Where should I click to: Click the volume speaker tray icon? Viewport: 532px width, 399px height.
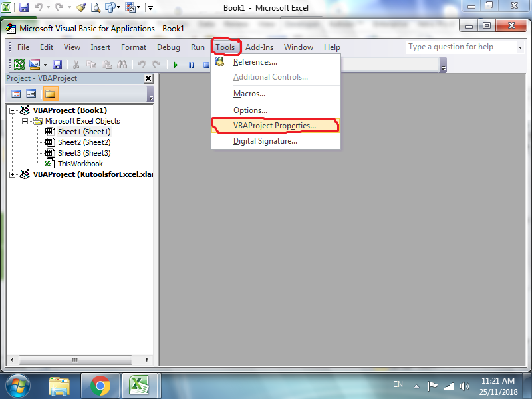tap(464, 386)
